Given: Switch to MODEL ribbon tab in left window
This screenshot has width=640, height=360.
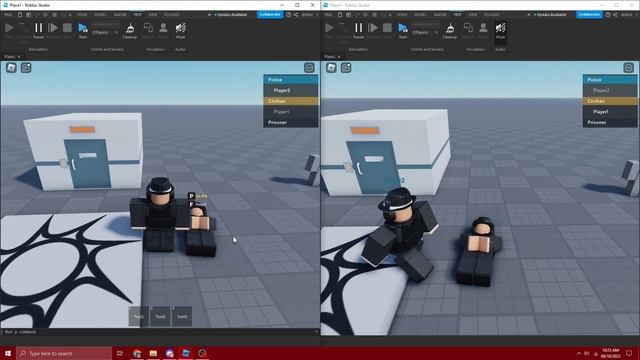Looking at the screenshot, I should 100,15.
